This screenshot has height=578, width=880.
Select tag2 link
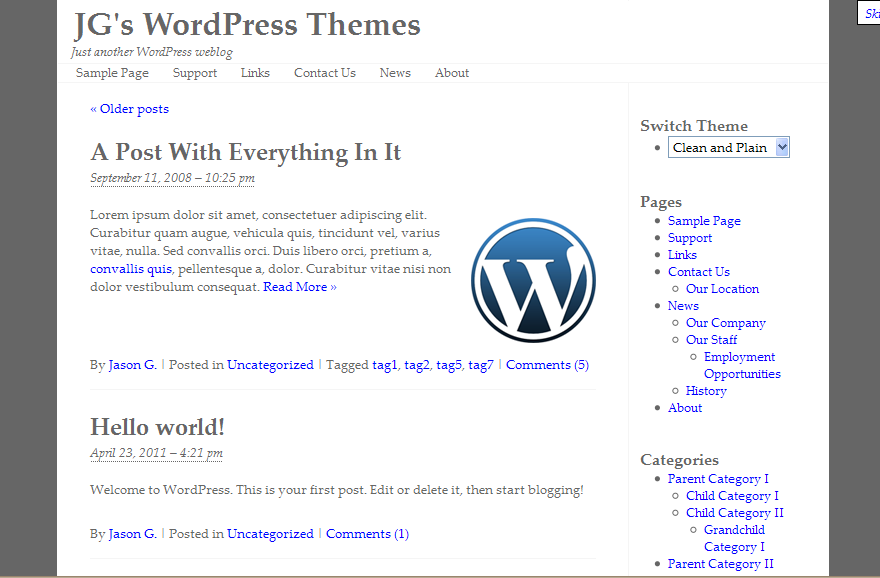click(x=416, y=365)
